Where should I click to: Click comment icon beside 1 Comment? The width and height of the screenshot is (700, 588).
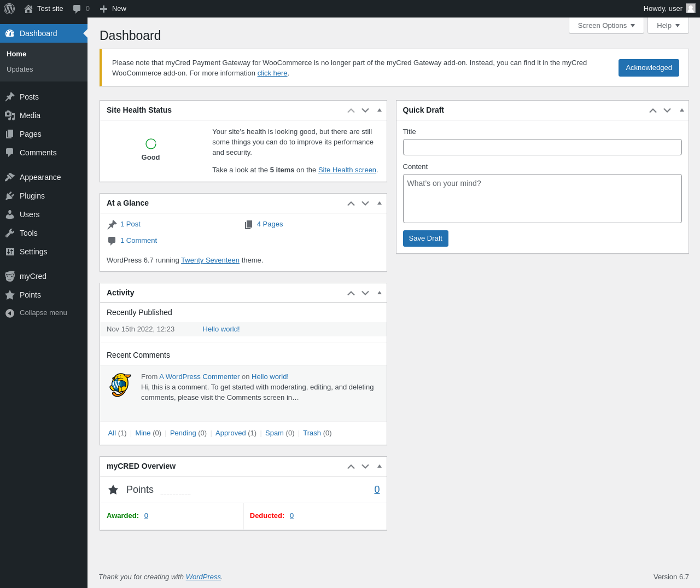coord(112,241)
